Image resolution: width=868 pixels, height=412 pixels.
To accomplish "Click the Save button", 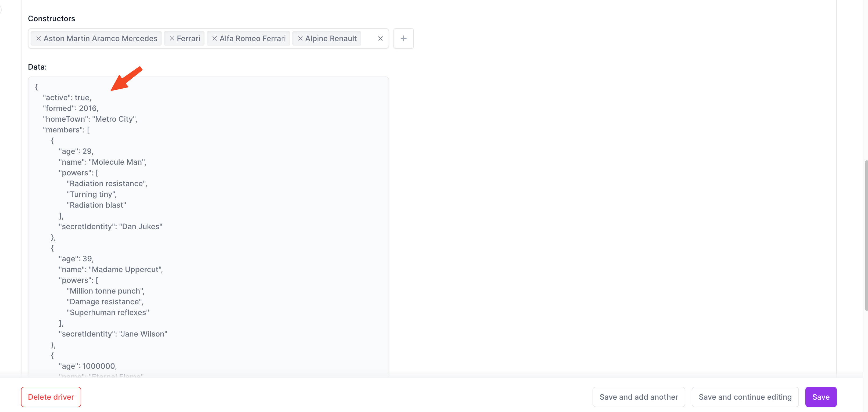I will [821, 397].
